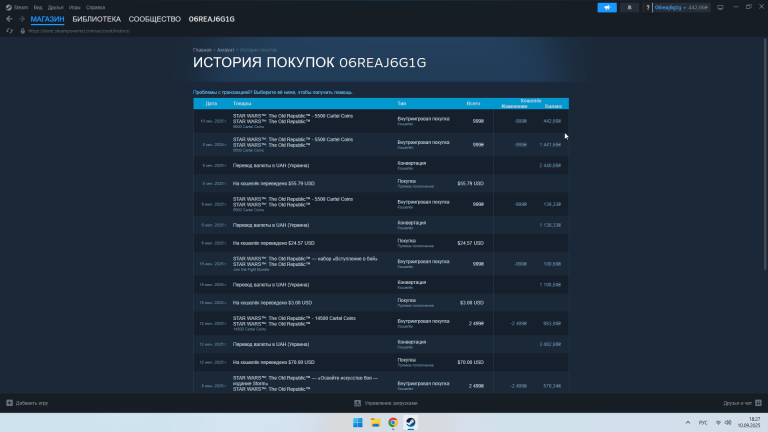Open the notifications bell
This screenshot has width=768, height=432.
629,7
